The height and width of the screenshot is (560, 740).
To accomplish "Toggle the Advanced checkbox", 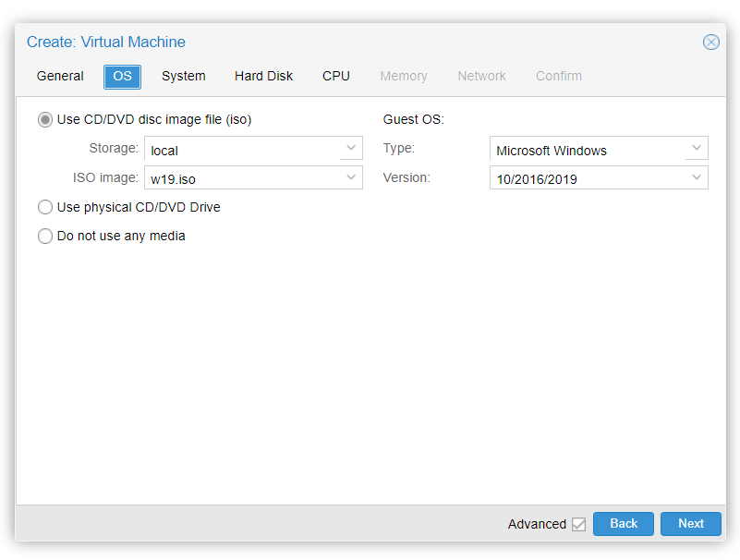I will (x=578, y=524).
